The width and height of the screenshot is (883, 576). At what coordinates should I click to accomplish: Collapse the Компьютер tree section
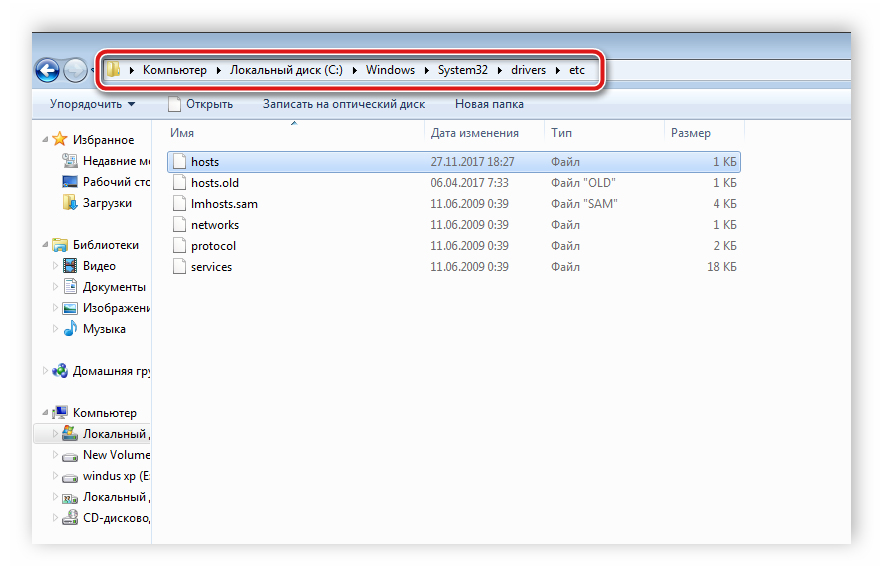[x=44, y=413]
